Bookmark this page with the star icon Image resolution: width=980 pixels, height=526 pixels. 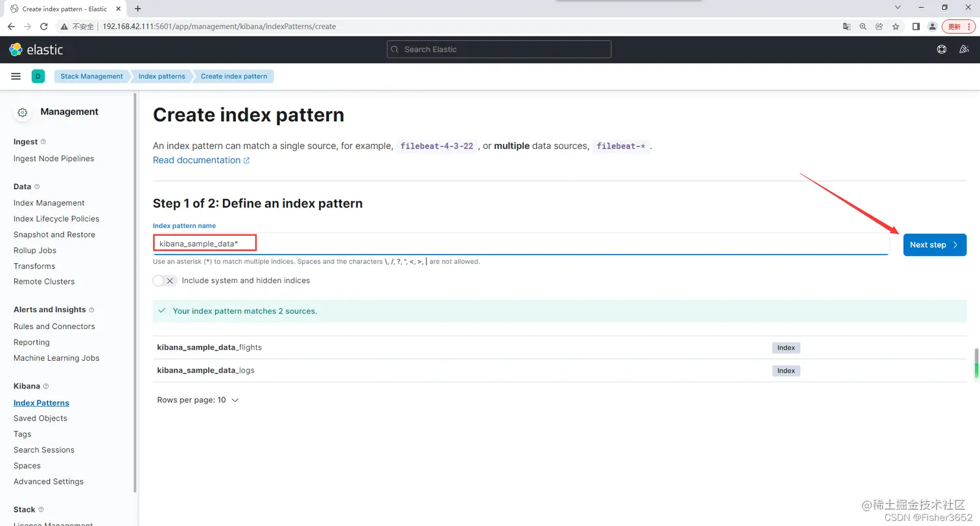[x=896, y=27]
